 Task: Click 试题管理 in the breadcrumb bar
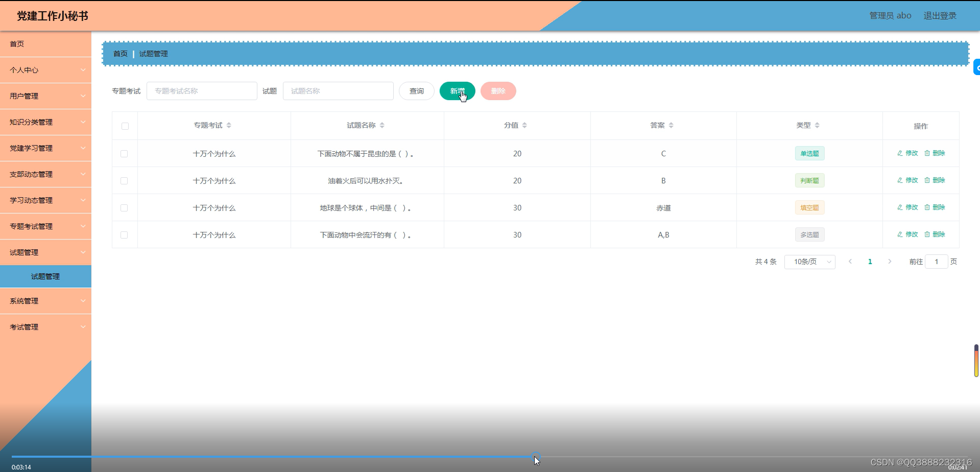(x=154, y=54)
